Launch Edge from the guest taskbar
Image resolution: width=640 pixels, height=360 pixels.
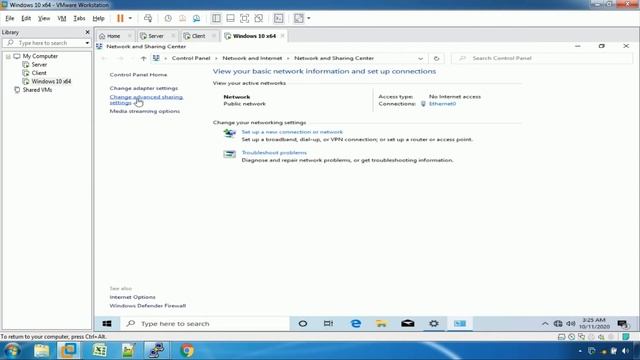pyautogui.click(x=356, y=324)
